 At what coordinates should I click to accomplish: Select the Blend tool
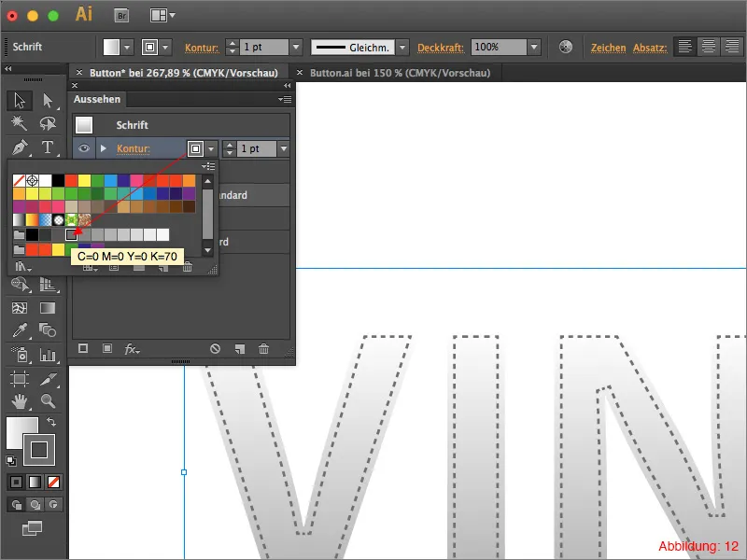pos(48,330)
